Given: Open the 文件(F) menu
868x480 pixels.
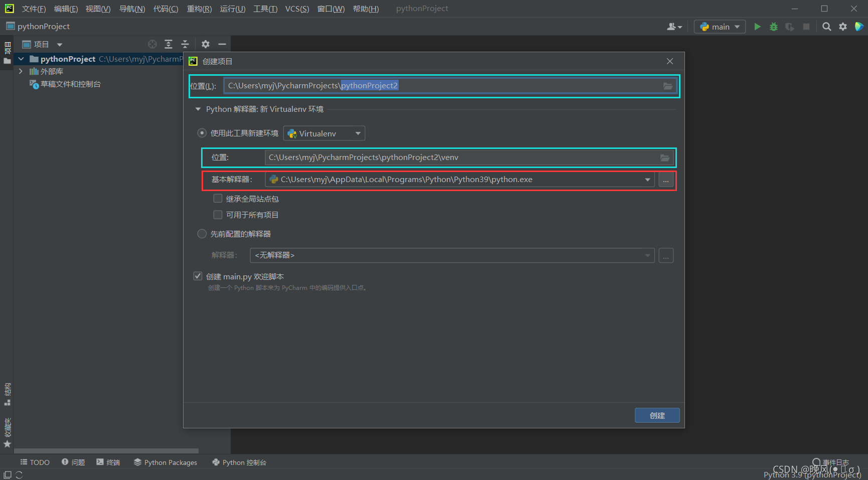Looking at the screenshot, I should pos(34,9).
